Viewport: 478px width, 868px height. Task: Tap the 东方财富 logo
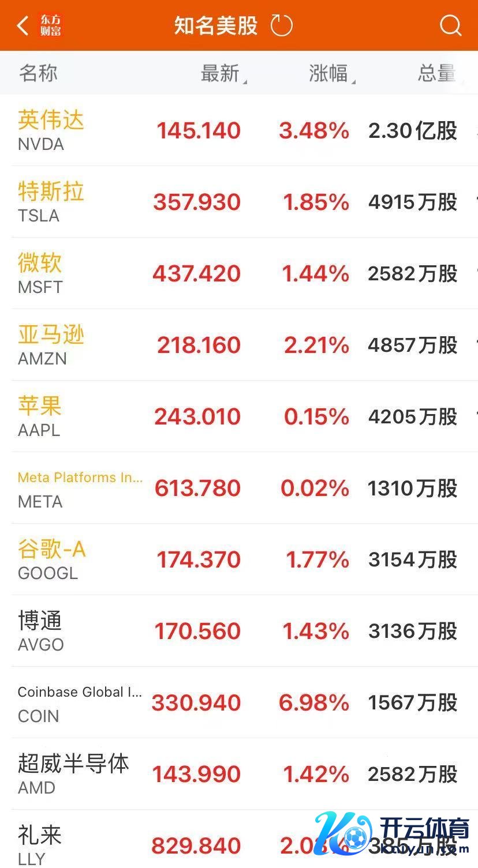[51, 25]
